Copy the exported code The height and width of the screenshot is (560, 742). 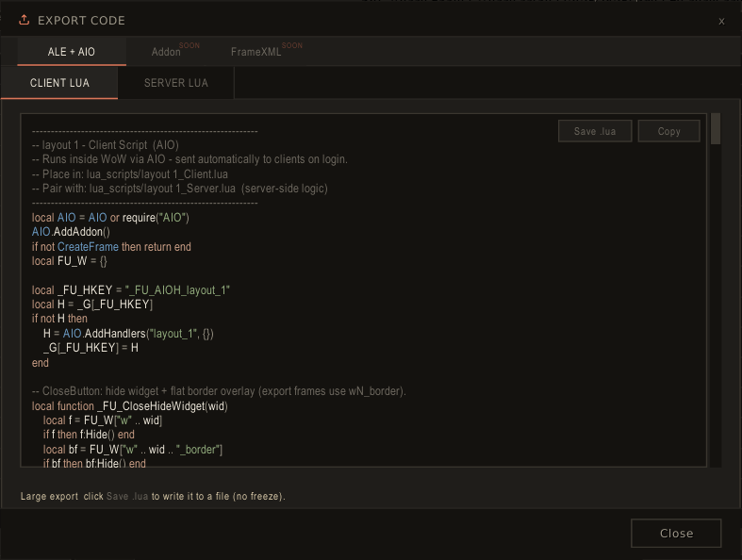coord(668,131)
